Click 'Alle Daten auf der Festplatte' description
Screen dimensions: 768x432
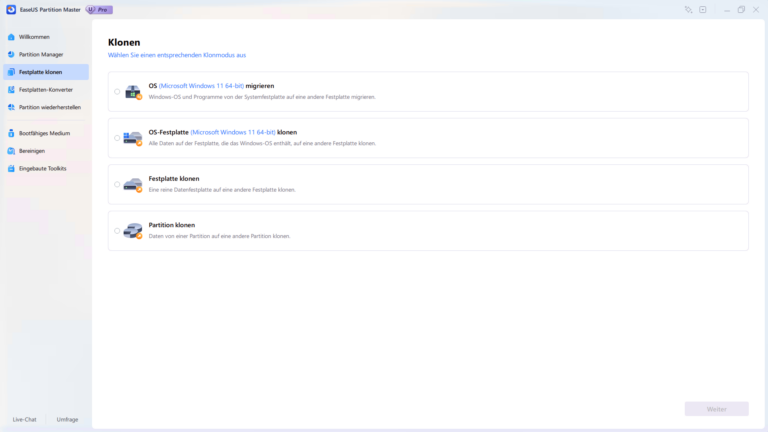262,144
